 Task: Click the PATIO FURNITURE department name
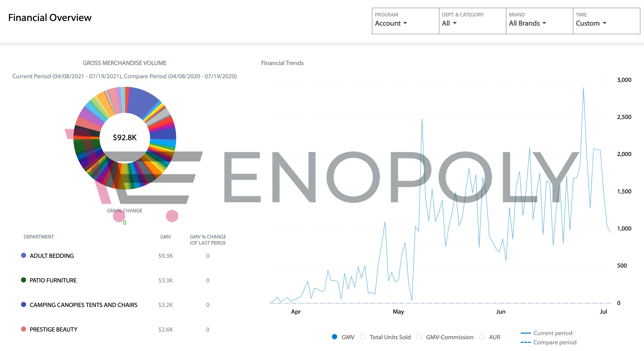coord(53,280)
